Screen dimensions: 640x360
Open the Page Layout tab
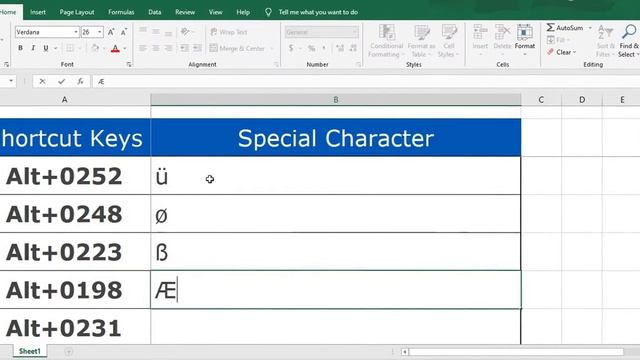point(77,12)
